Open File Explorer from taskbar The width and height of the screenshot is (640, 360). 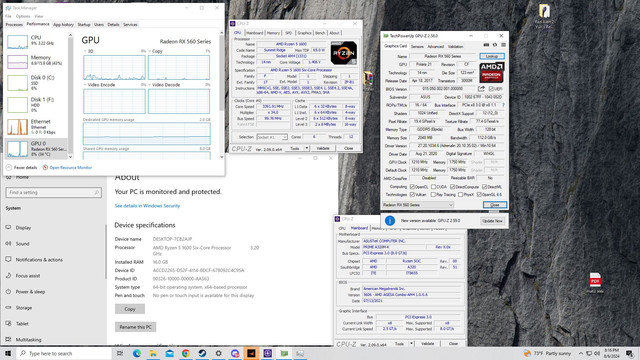point(153,353)
